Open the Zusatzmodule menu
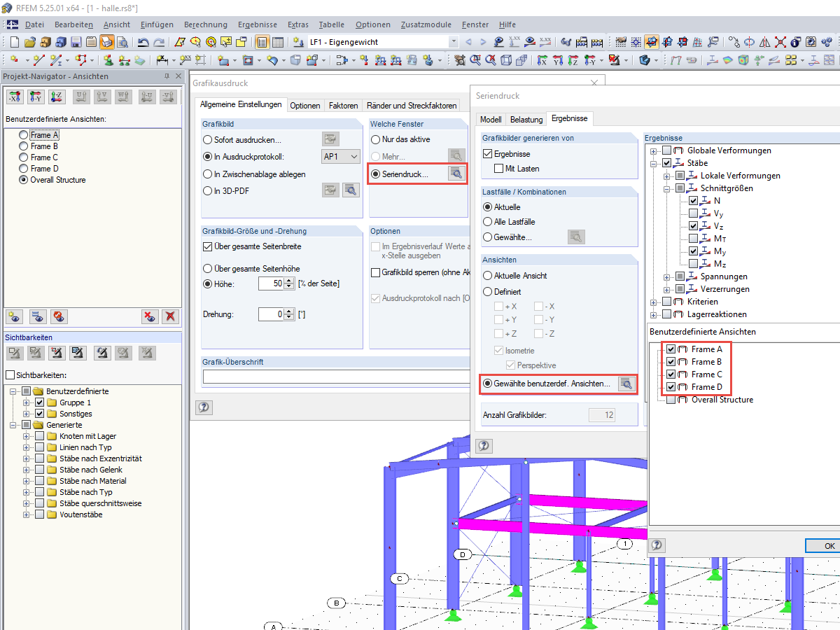The height and width of the screenshot is (630, 840). click(x=427, y=24)
